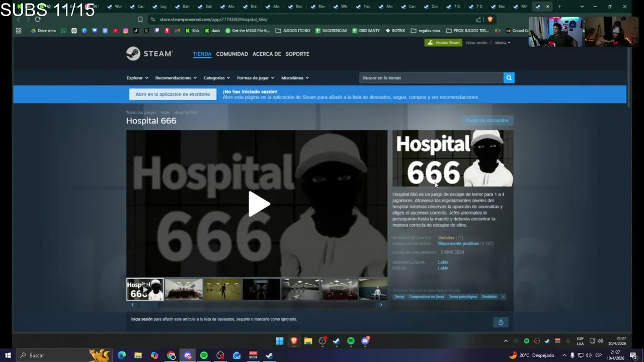Click the inner Windows 11 Start icon
Screen dimensions: 644x362
[x=279, y=341]
